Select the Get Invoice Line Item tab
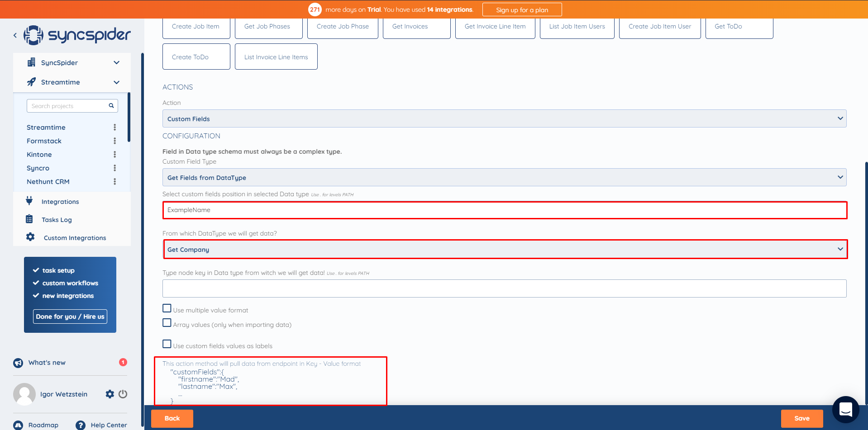Image resolution: width=868 pixels, height=430 pixels. click(x=495, y=27)
